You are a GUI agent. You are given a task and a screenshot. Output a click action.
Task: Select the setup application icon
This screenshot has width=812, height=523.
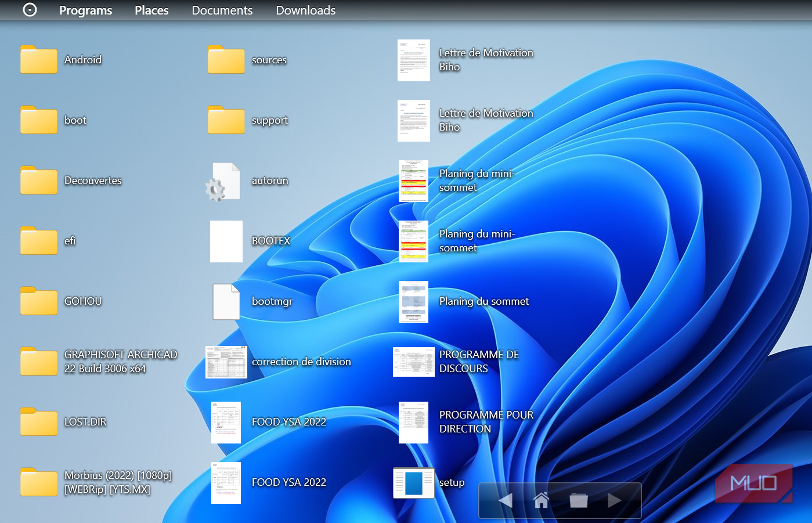click(414, 483)
